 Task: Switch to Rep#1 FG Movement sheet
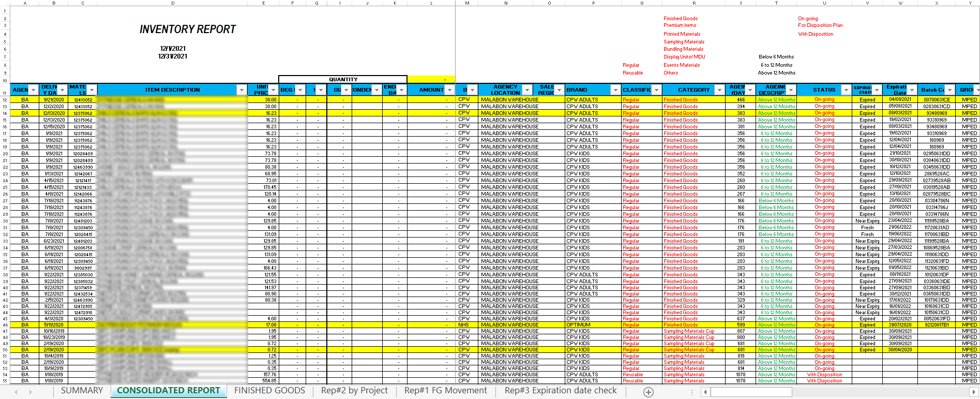click(x=446, y=391)
